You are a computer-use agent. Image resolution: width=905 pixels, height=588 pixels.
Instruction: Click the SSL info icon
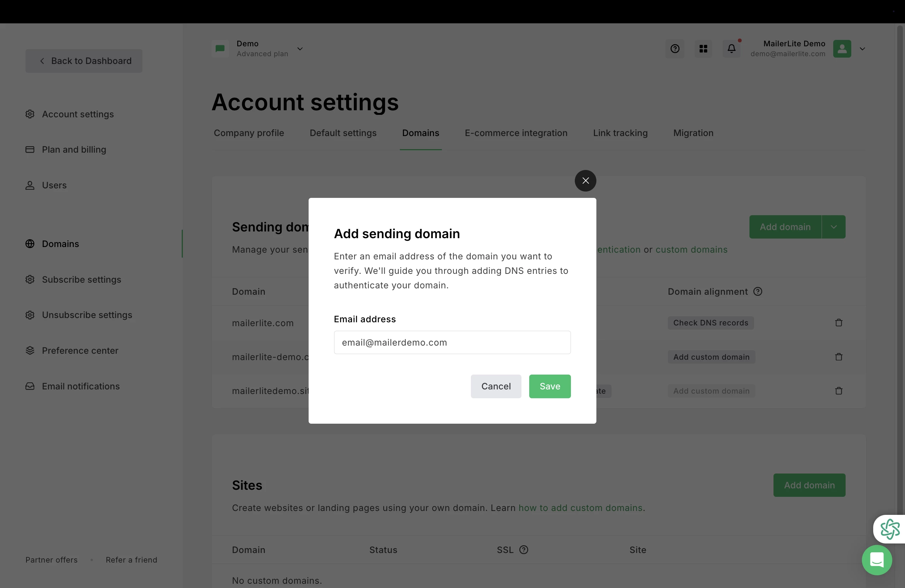[x=524, y=549]
